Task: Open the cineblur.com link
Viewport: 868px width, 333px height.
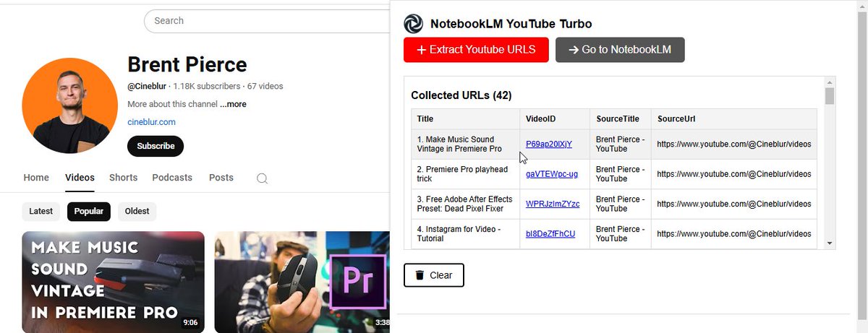Action: tap(151, 122)
